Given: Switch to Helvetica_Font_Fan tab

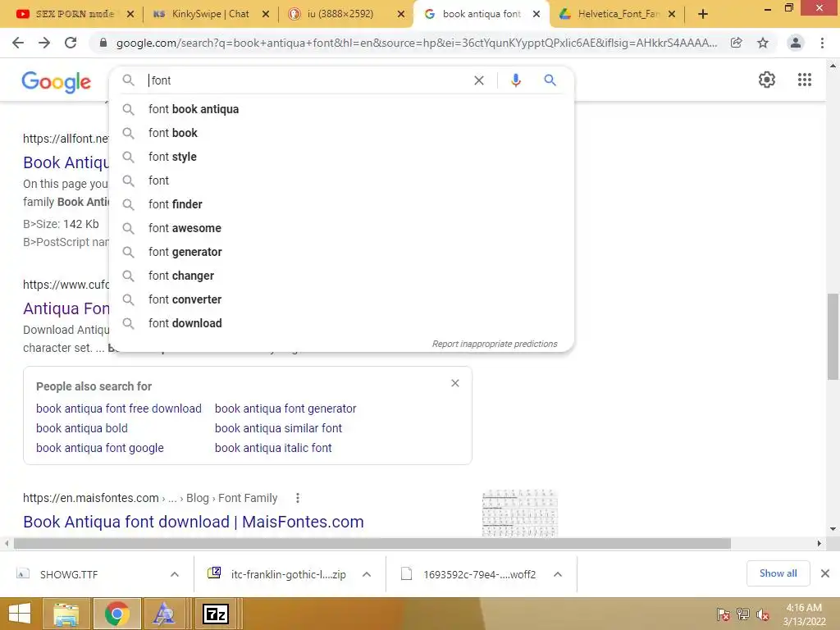Looking at the screenshot, I should click(617, 15).
